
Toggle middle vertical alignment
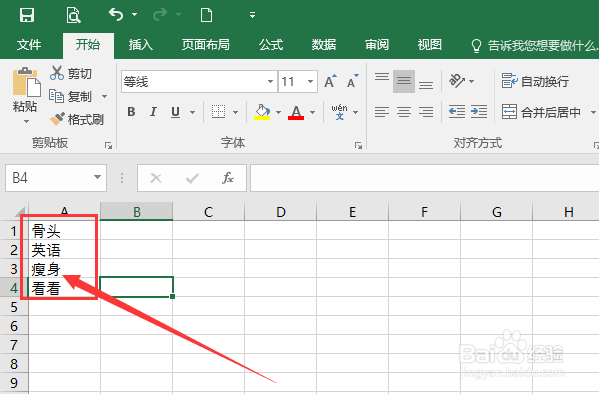(x=404, y=81)
